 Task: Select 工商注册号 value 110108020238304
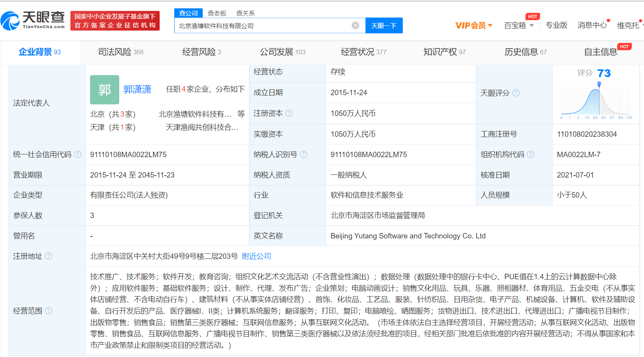[x=587, y=134]
